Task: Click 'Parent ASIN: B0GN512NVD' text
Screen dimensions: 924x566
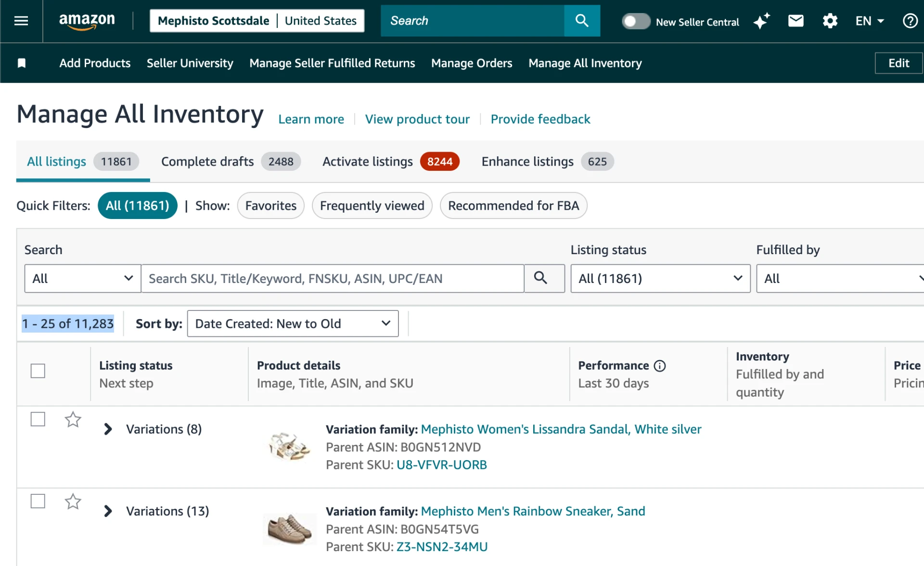Action: click(403, 447)
